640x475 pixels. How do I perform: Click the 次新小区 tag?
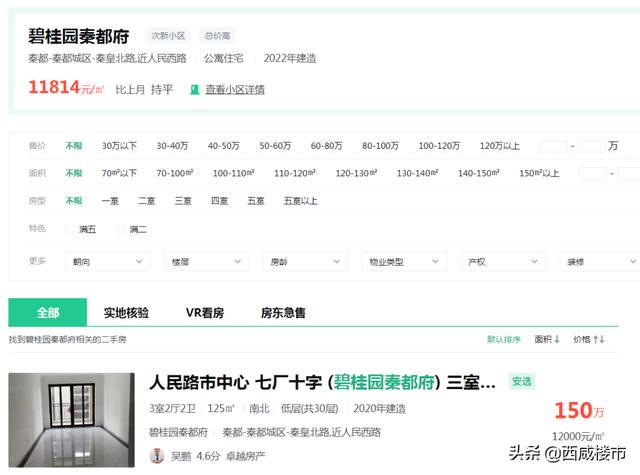tap(168, 36)
